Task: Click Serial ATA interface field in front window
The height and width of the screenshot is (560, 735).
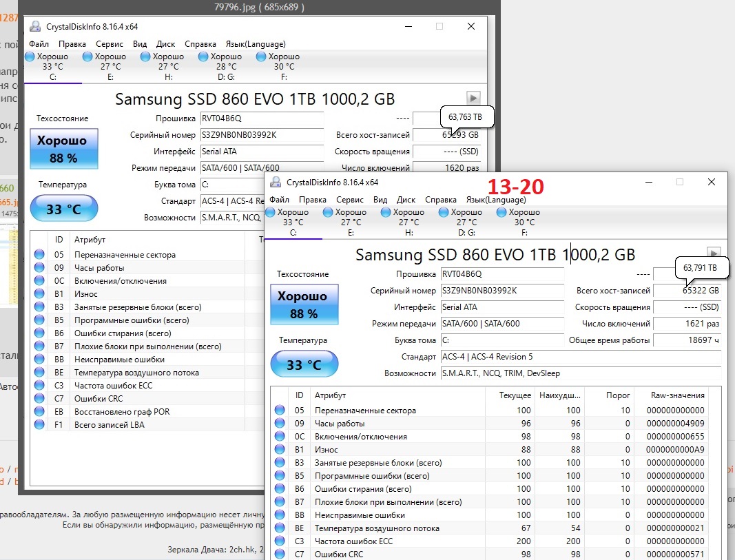Action: [x=502, y=307]
